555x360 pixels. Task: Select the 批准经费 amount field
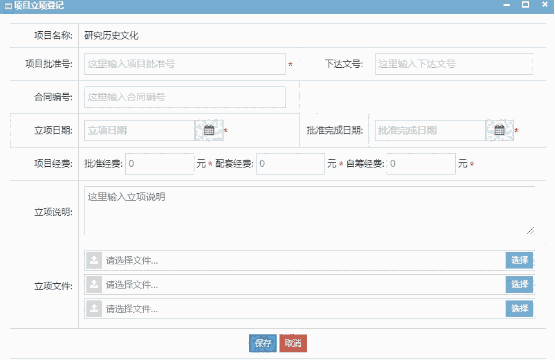(160, 164)
